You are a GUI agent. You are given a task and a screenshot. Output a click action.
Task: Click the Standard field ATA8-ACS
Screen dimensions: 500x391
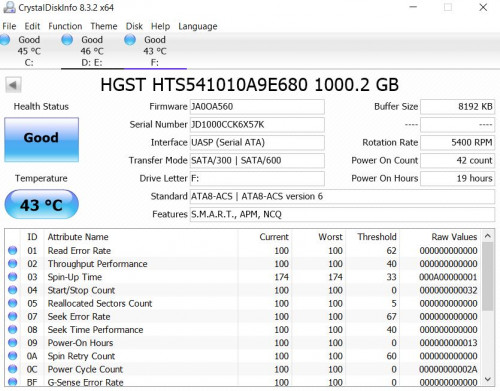[x=342, y=197]
